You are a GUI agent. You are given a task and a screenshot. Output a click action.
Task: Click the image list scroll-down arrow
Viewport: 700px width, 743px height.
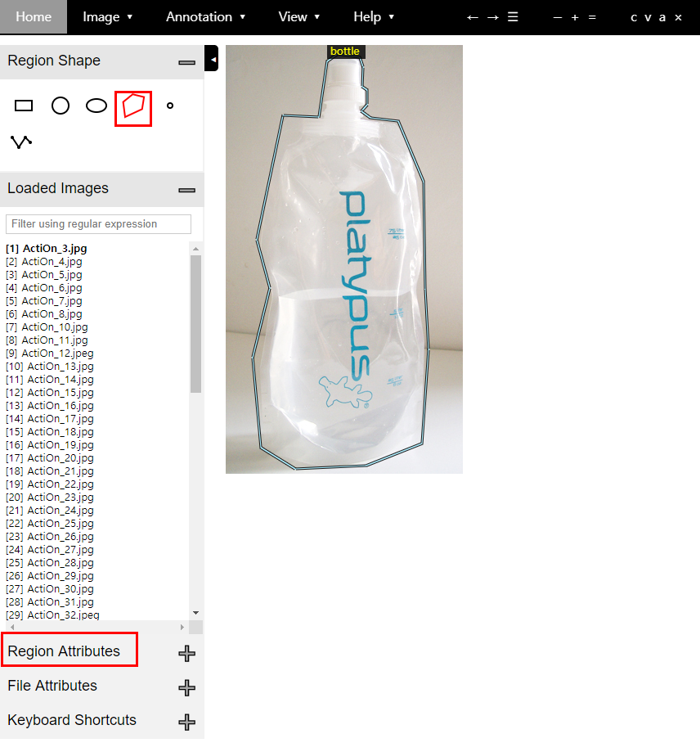point(195,613)
